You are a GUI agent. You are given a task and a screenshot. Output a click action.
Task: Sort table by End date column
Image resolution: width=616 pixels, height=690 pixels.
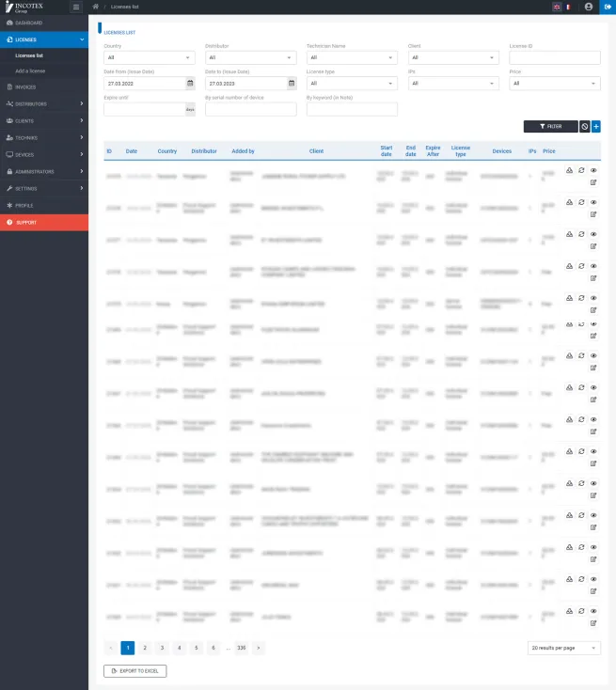tap(411, 151)
